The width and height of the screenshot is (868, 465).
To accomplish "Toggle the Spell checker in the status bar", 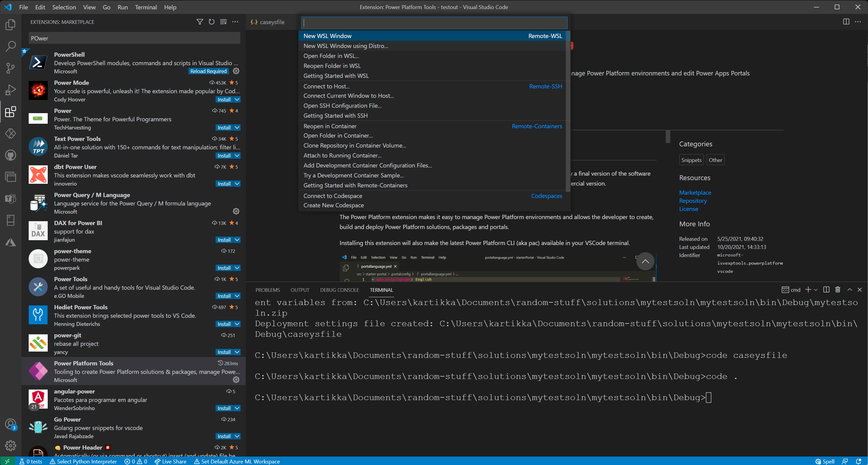I will point(825,461).
